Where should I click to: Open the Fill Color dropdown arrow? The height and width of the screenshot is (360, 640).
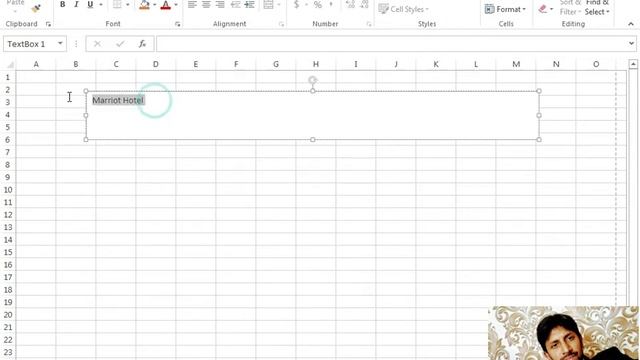[155, 4]
